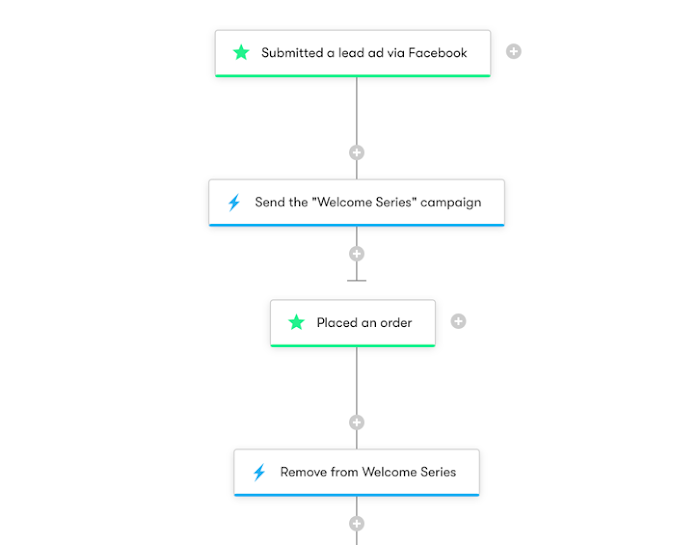Select the "Remove from Welcome Series" action card
Screen dimensions: 700x545
[357, 472]
